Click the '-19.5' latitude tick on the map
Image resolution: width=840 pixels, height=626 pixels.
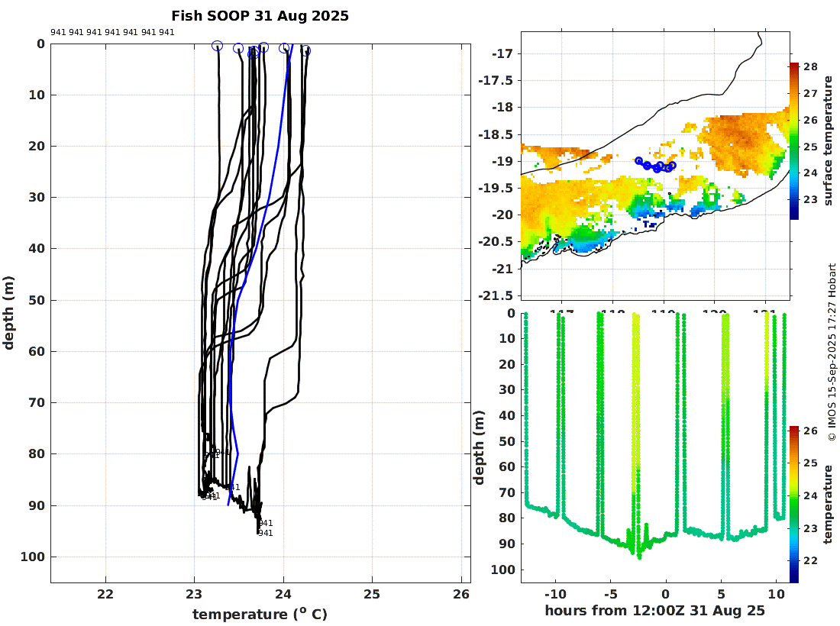(x=496, y=188)
